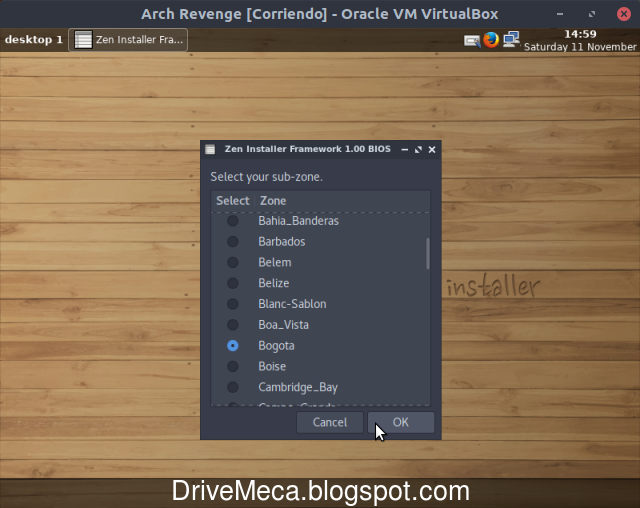640x508 pixels.
Task: Select the Barbados radio button
Action: pyautogui.click(x=233, y=242)
